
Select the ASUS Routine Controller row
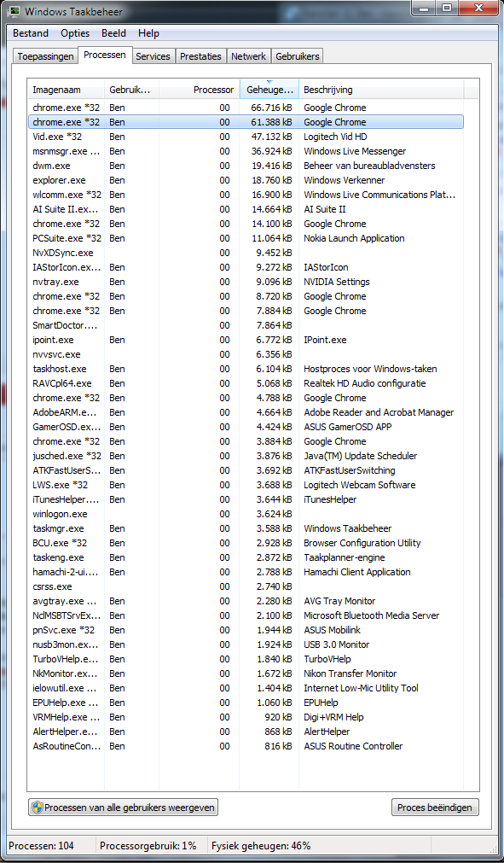[246, 746]
